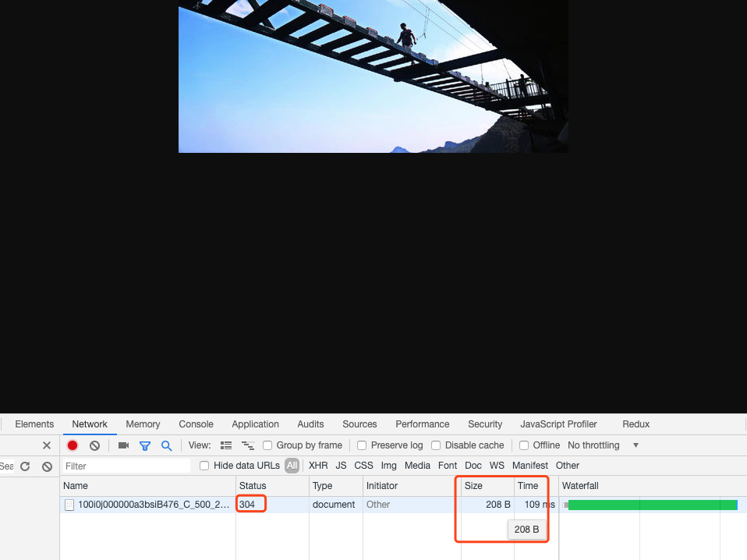
Task: Click the clear icon in the search pane
Action: (47, 466)
